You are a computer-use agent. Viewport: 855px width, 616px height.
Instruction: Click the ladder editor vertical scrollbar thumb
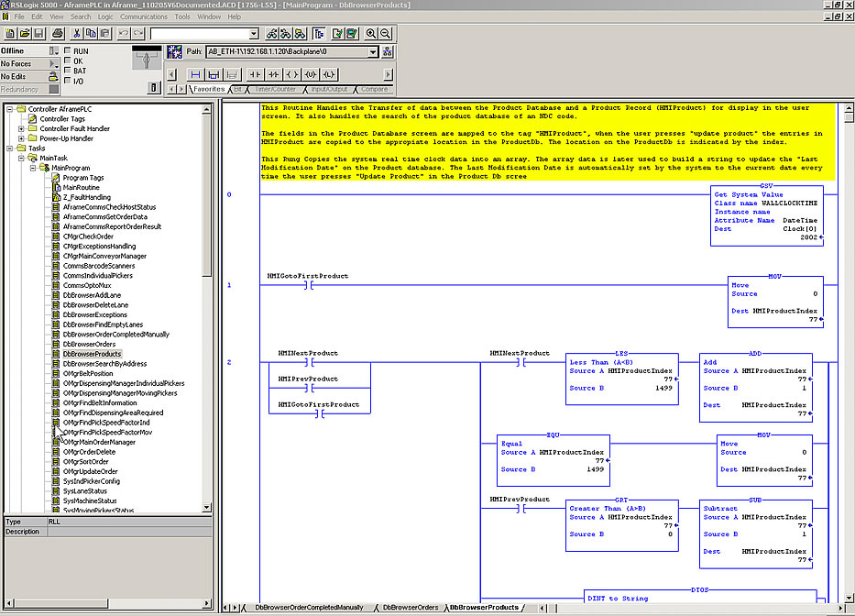[849, 116]
